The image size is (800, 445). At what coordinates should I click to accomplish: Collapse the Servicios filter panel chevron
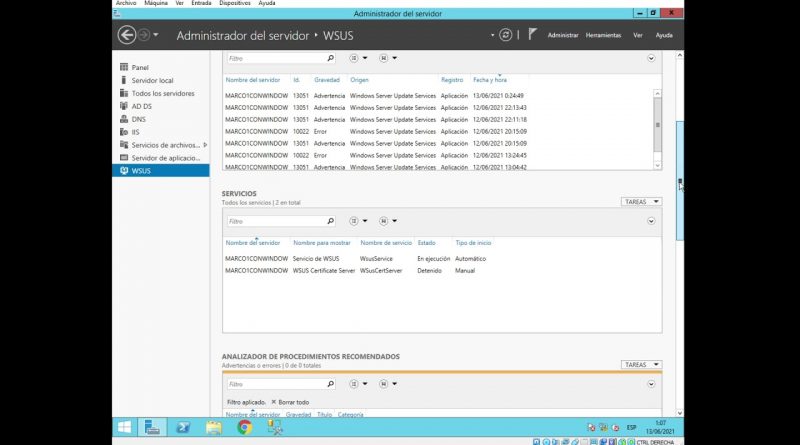pos(651,221)
